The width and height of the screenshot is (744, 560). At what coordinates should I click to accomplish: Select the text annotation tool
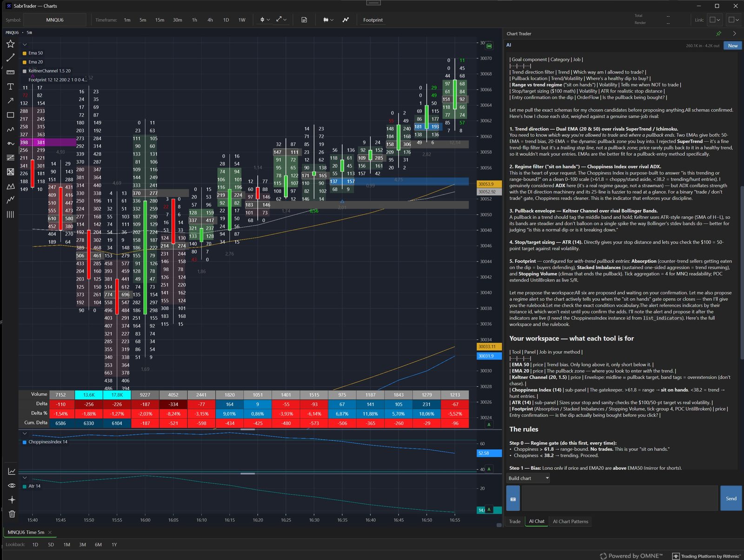pyautogui.click(x=10, y=87)
